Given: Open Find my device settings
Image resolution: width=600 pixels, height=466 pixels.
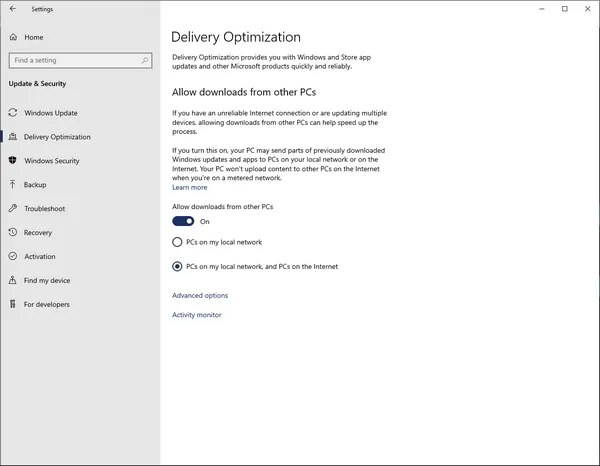Looking at the screenshot, I should 47,280.
